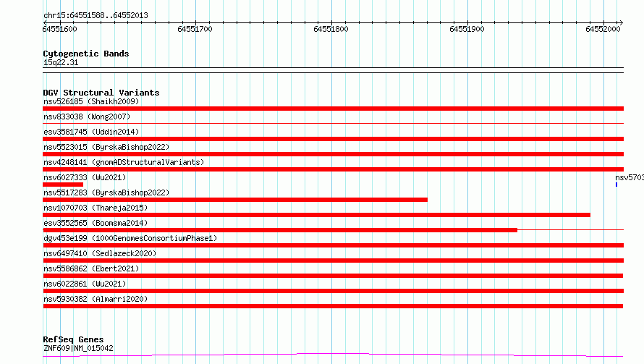The width and height of the screenshot is (644, 364).
Task: Click the thin nsv833038 variant line
Action: 333,123
